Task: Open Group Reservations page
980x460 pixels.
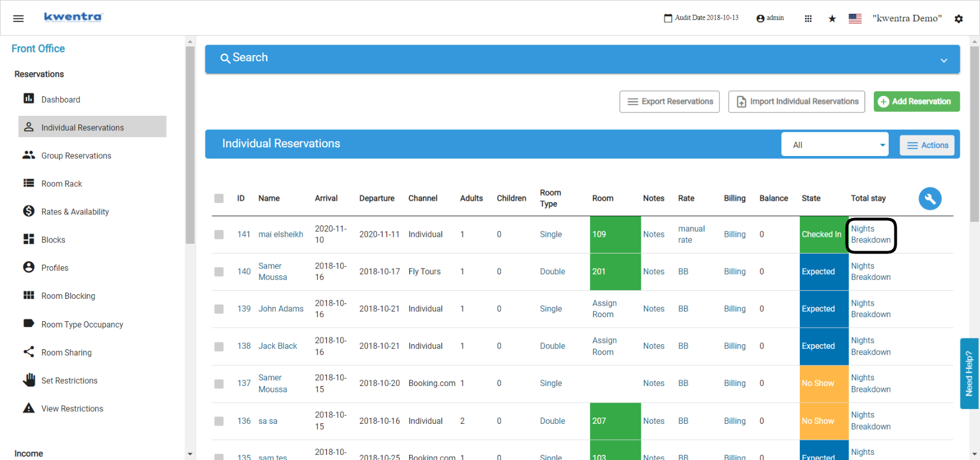Action: point(76,155)
